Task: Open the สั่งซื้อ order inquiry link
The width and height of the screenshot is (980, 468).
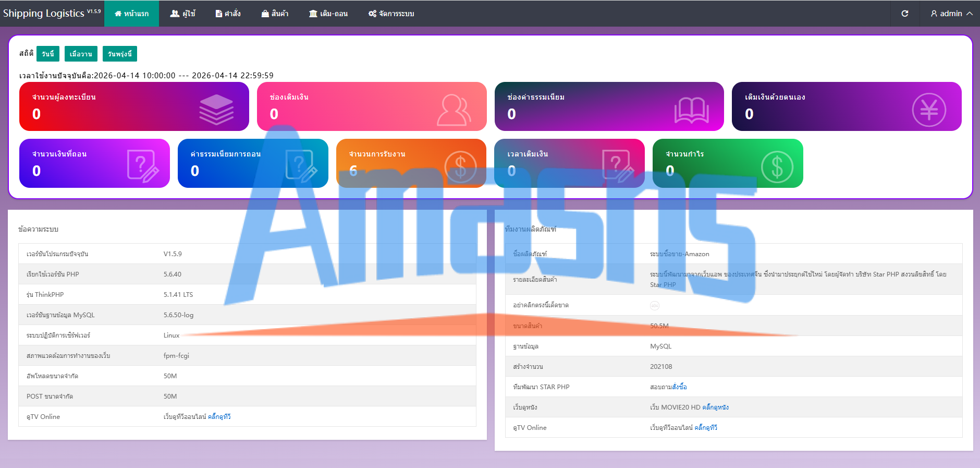Action: point(680,387)
